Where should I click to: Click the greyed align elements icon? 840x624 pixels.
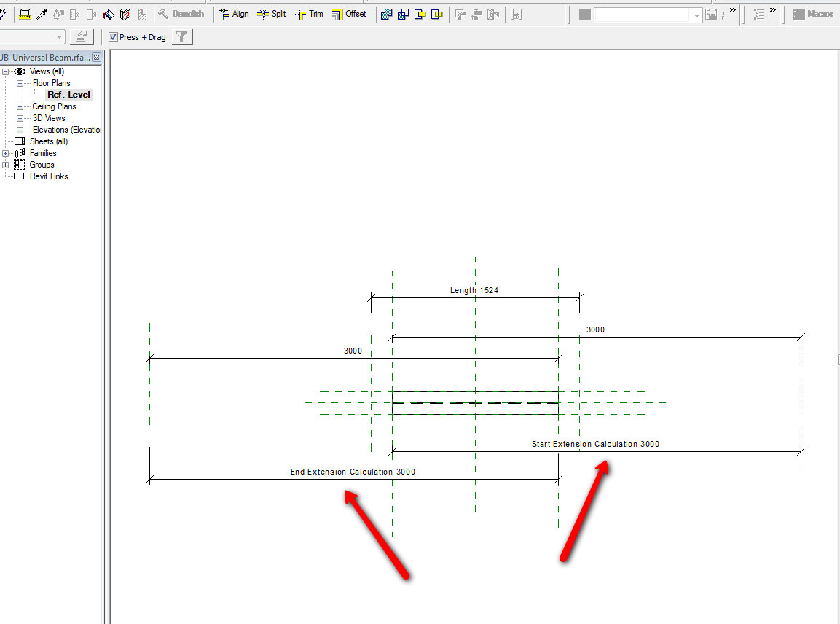(476, 15)
